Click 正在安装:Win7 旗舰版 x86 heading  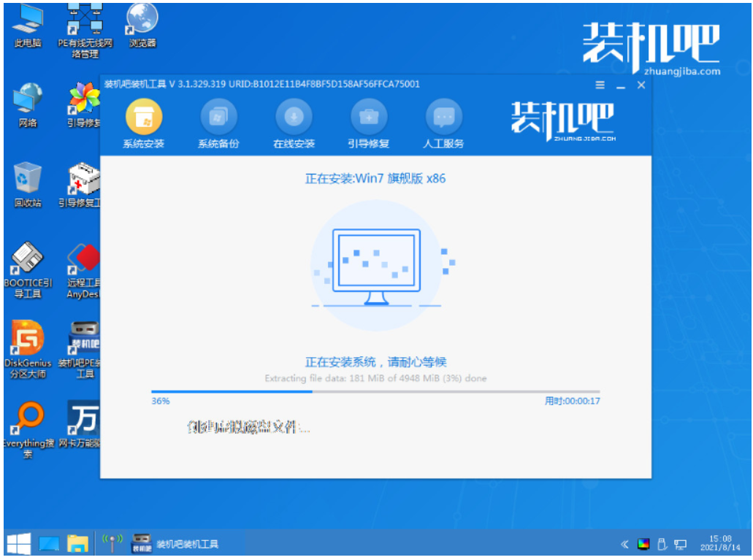[375, 179]
